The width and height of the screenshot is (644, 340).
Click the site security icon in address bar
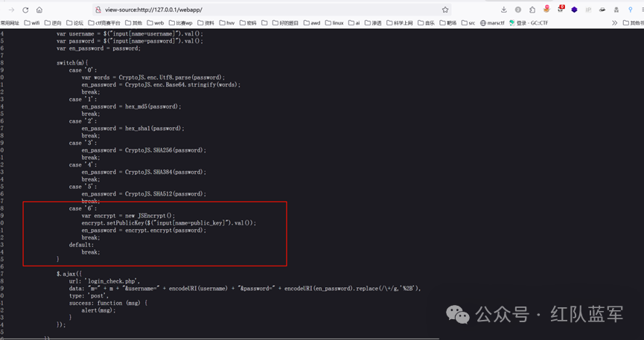click(98, 10)
